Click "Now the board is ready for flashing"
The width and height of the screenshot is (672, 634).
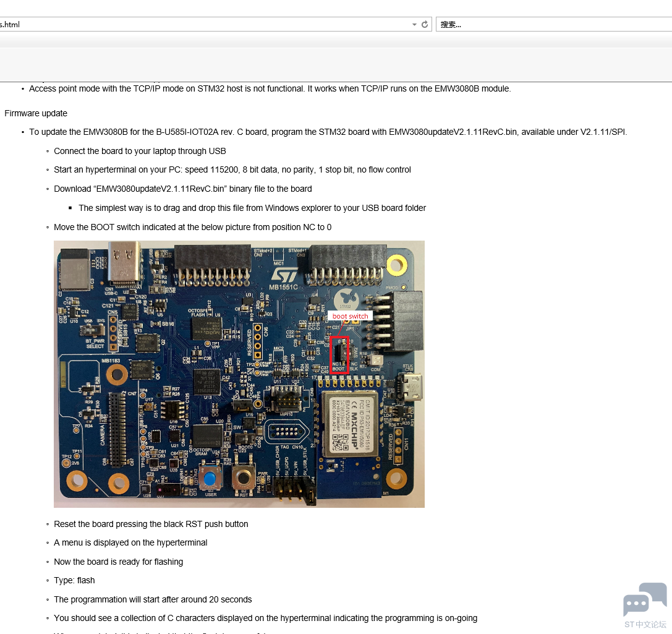pos(118,562)
